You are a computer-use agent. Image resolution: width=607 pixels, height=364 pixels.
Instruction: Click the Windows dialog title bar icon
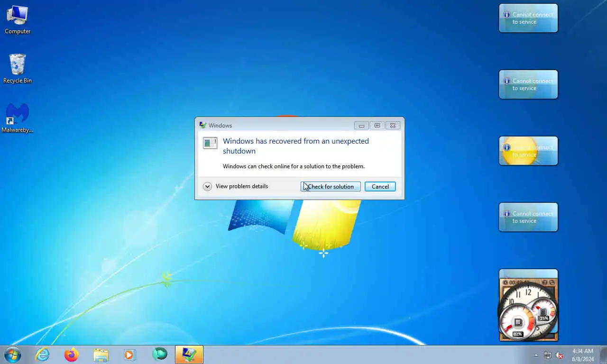(203, 125)
